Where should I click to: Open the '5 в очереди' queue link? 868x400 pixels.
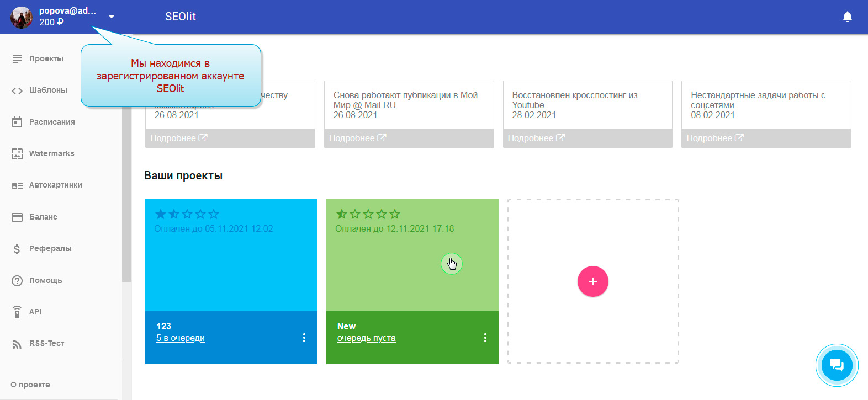pyautogui.click(x=180, y=338)
